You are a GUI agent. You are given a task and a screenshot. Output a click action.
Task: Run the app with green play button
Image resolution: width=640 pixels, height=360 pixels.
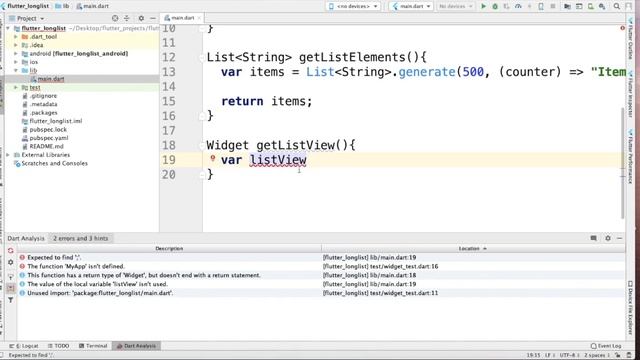tap(484, 6)
